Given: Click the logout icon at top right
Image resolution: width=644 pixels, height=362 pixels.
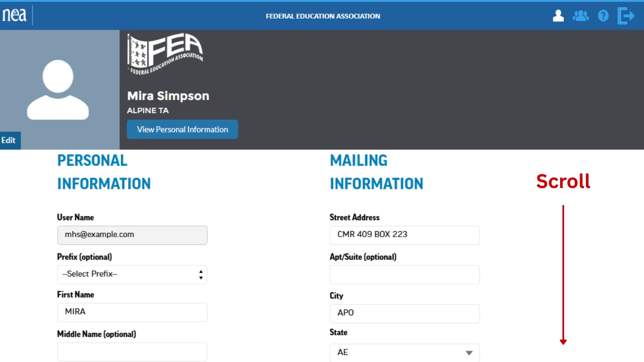Looking at the screenshot, I should click(626, 16).
